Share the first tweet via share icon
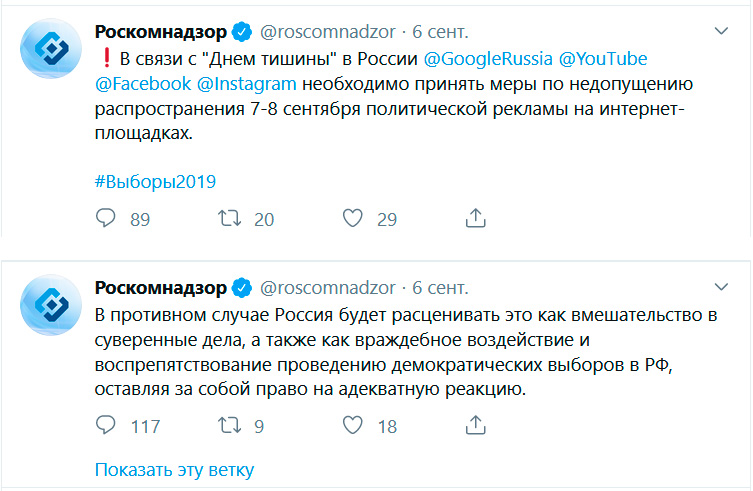The height and width of the screenshot is (491, 753). (476, 218)
